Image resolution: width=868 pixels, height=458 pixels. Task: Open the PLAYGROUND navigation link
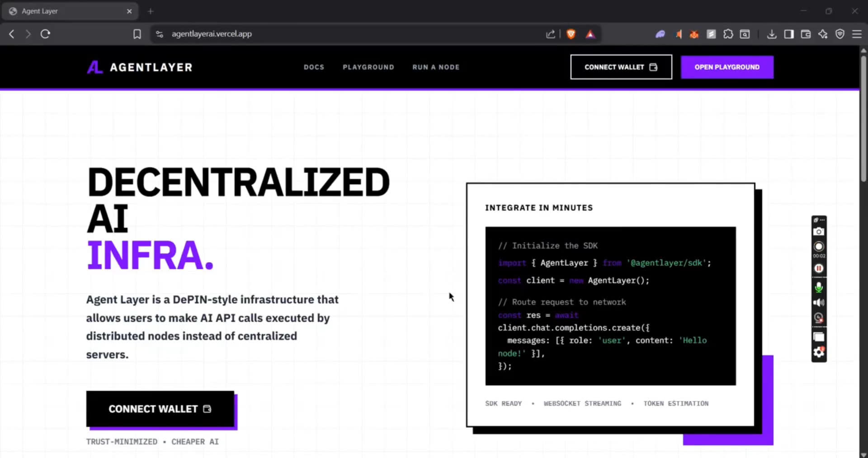click(x=368, y=67)
